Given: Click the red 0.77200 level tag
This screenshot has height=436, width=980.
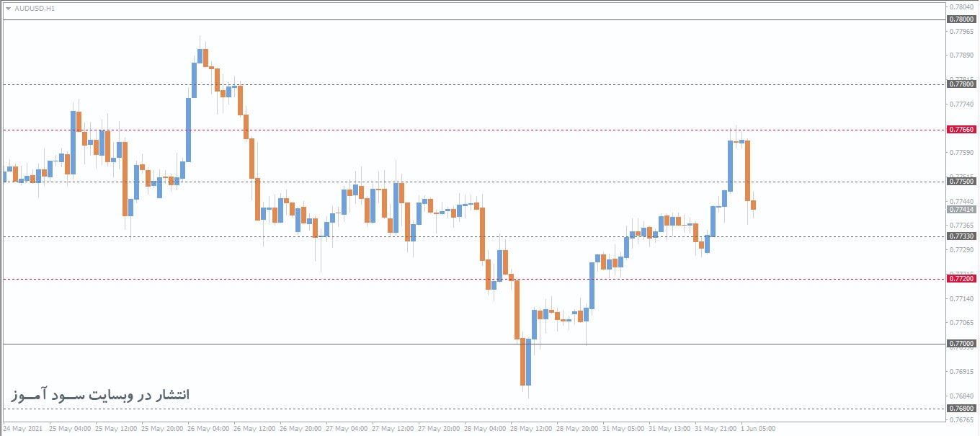Looking at the screenshot, I should [962, 279].
